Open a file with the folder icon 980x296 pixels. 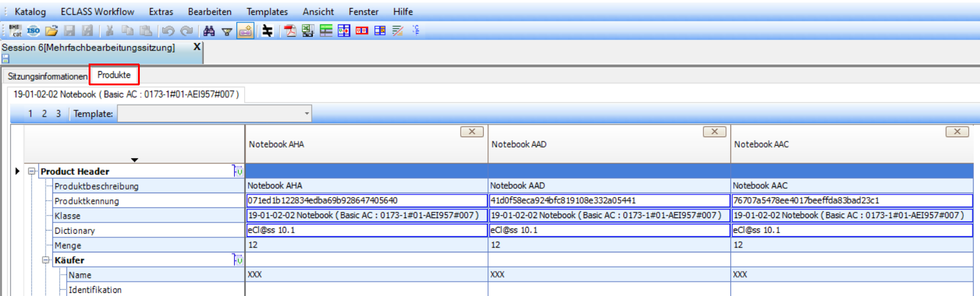51,31
